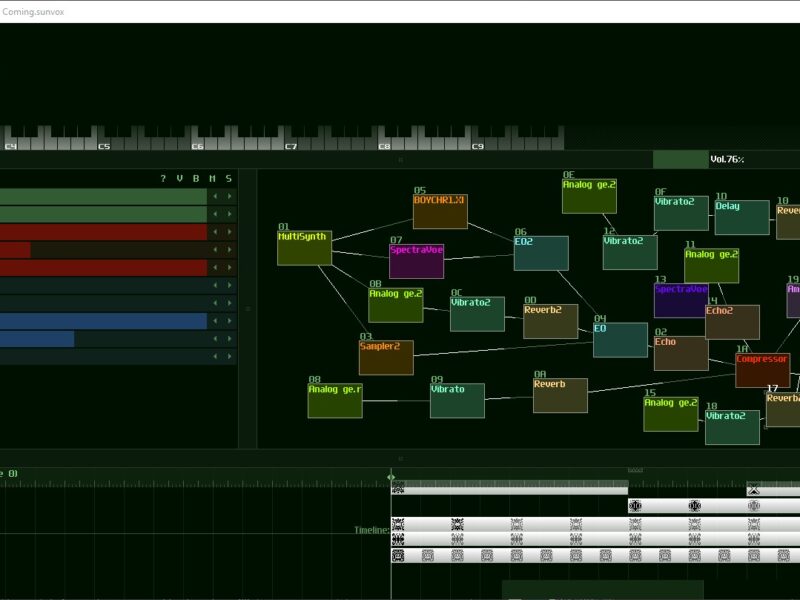This screenshot has width=800, height=600.
Task: Select the 09 Vibrato module
Action: coord(457,400)
